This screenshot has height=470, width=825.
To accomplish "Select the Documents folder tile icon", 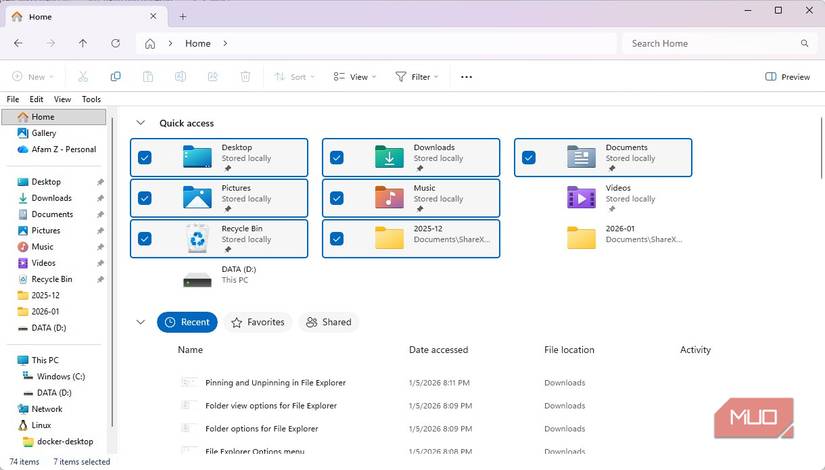I will 581,157.
